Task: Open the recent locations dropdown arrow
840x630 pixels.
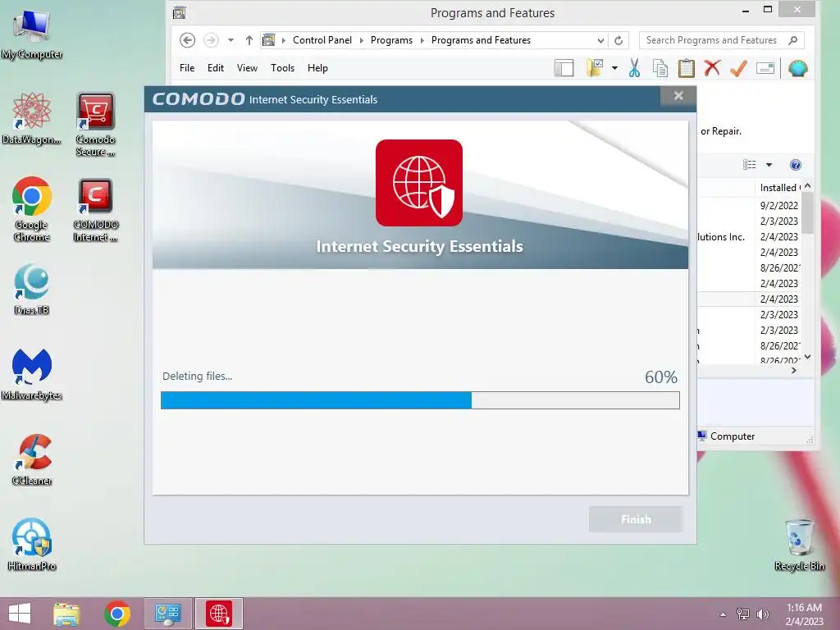Action: (231, 40)
